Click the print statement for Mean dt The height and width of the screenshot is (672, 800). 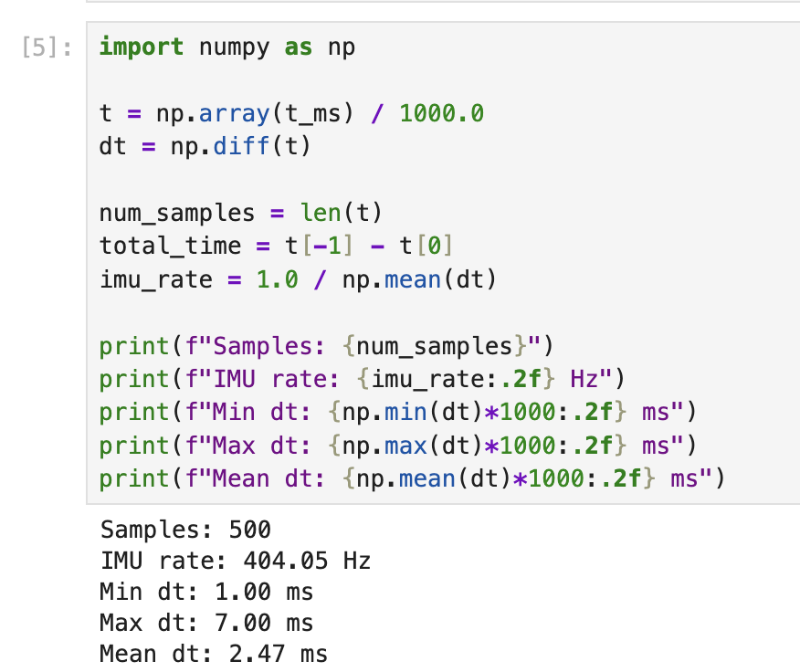[x=411, y=478]
